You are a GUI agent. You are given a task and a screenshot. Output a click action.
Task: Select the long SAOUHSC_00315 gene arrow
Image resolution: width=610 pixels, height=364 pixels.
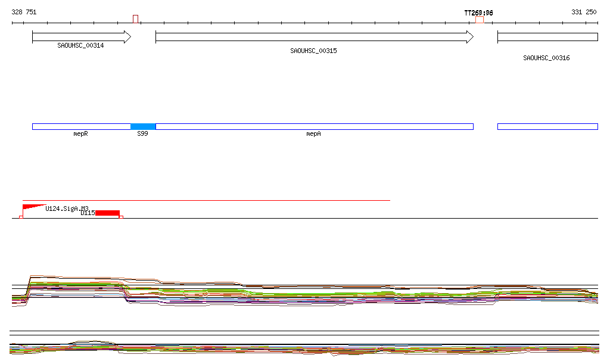pyautogui.click(x=314, y=37)
